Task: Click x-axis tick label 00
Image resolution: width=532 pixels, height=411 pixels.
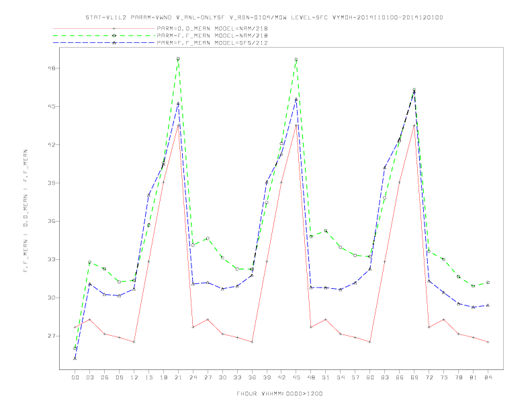Action: pyautogui.click(x=75, y=377)
